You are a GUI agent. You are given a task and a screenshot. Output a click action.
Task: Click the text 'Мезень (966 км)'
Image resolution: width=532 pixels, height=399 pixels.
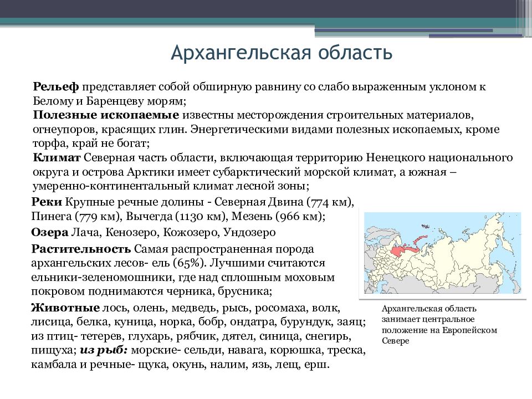277,217
